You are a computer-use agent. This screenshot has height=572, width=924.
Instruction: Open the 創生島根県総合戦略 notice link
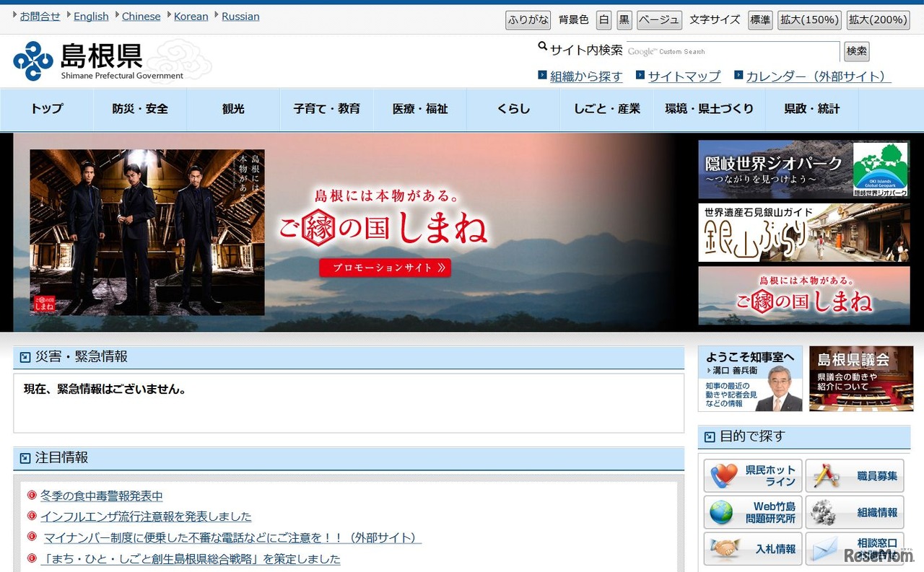(x=191, y=558)
